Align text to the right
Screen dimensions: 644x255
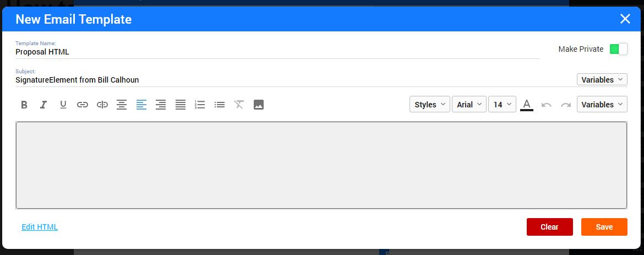click(x=161, y=105)
